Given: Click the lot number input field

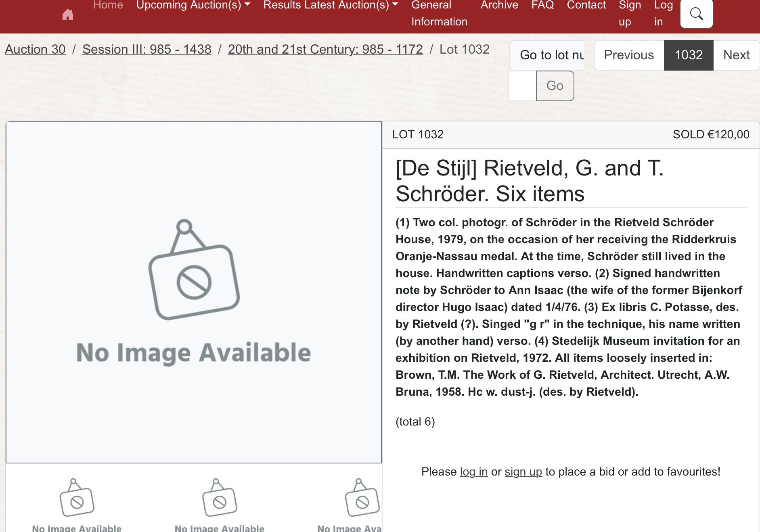Looking at the screenshot, I should tap(522, 86).
